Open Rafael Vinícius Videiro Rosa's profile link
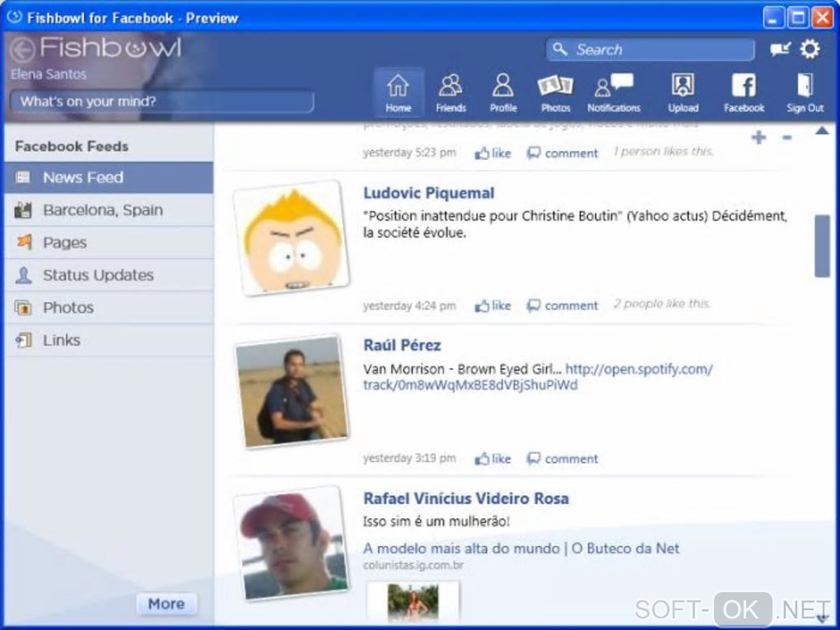The height and width of the screenshot is (630, 840). pos(465,498)
